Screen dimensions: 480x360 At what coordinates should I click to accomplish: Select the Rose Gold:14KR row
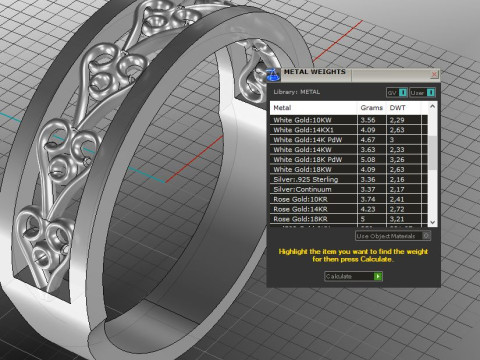coord(349,209)
